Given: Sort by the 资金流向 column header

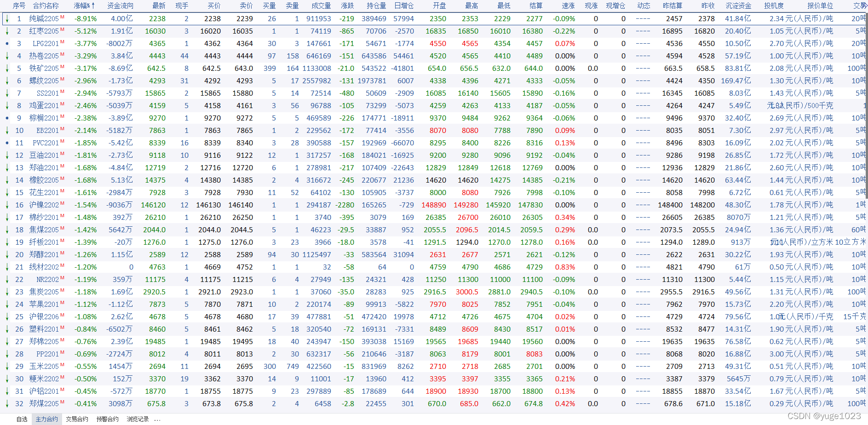Looking at the screenshot, I should 120,6.
